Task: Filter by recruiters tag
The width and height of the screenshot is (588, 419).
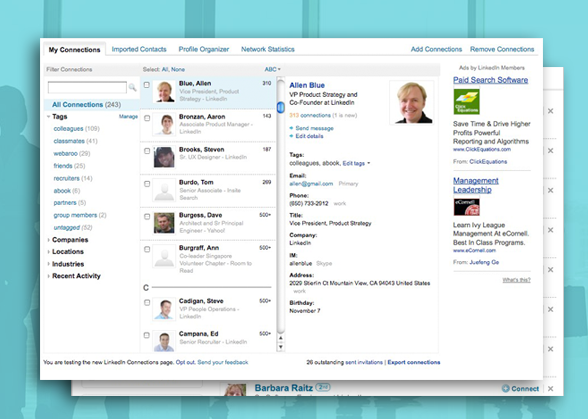Action: click(x=66, y=178)
